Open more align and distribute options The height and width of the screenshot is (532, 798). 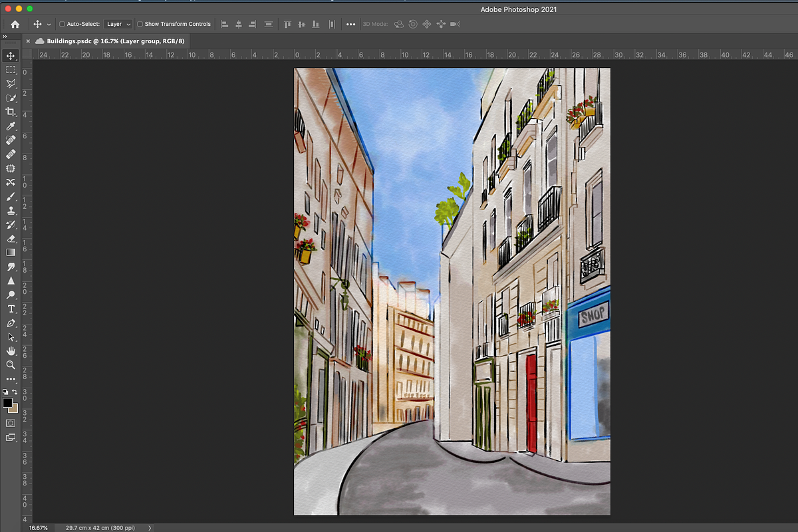(x=351, y=24)
